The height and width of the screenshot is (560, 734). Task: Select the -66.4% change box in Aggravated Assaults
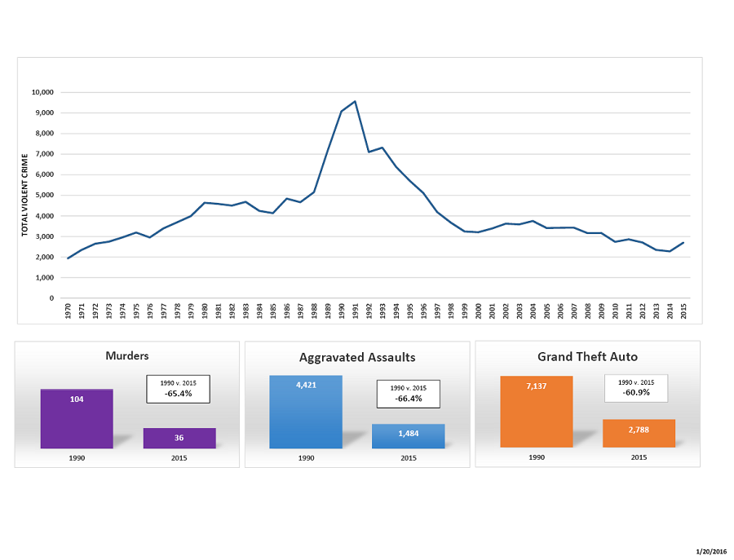[x=408, y=394]
